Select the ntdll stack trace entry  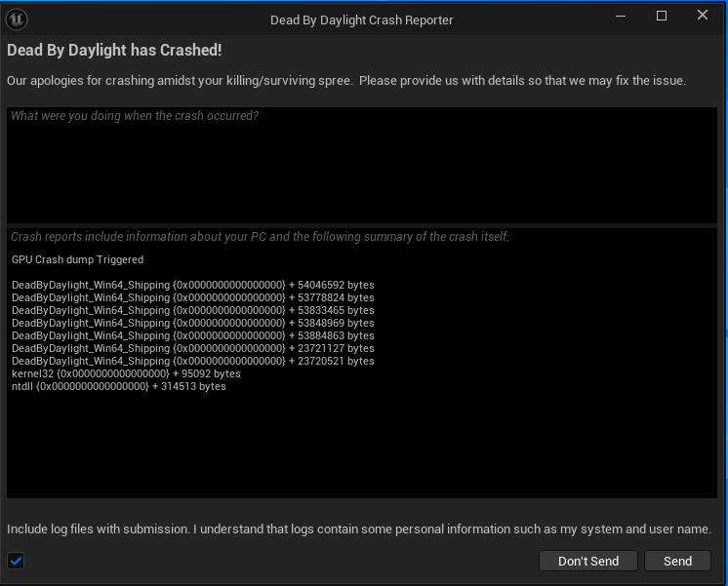tap(118, 386)
